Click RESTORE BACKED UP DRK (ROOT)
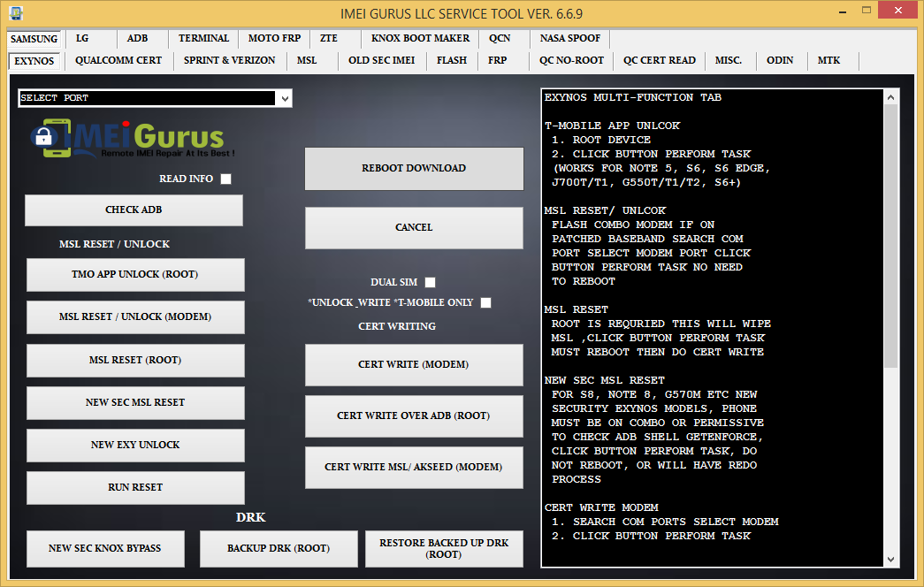 (x=444, y=549)
